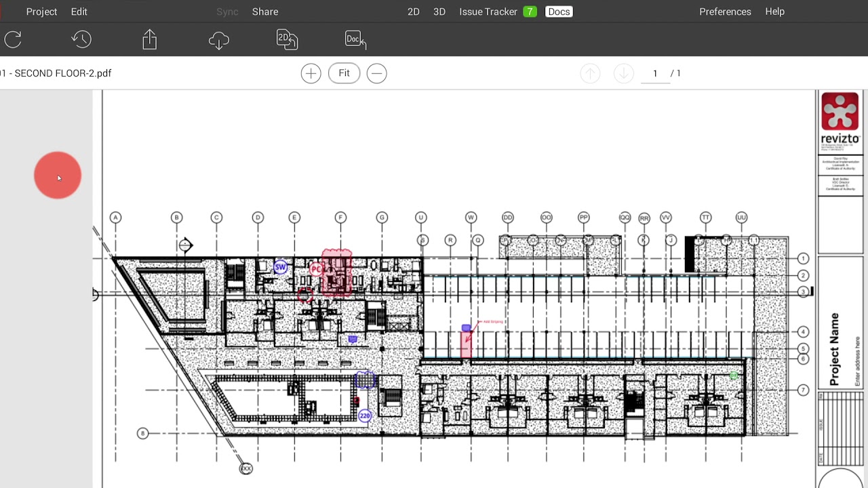Screen dimensions: 868x488
Task: Open Preferences
Action: 725,12
